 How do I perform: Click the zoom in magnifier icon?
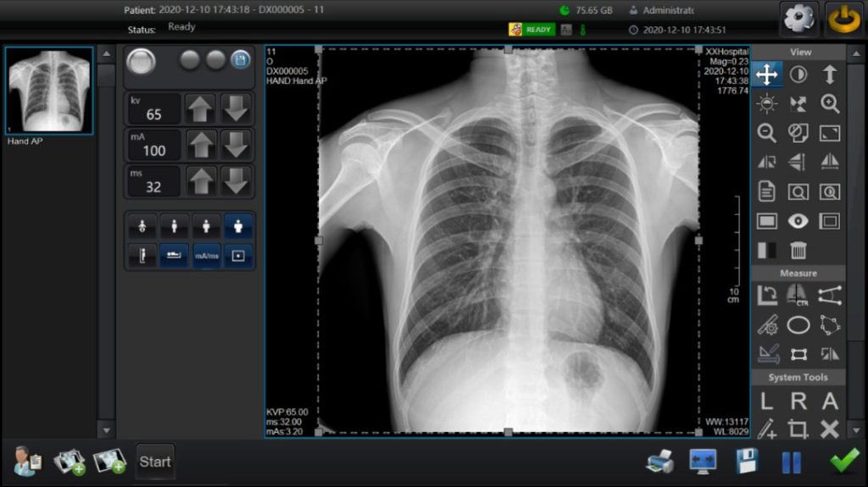pyautogui.click(x=830, y=103)
